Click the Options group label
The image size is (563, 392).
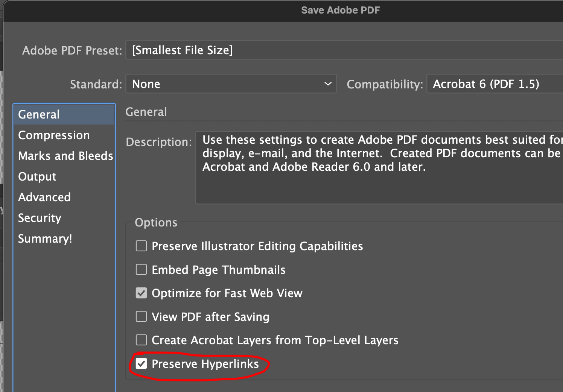click(x=156, y=222)
